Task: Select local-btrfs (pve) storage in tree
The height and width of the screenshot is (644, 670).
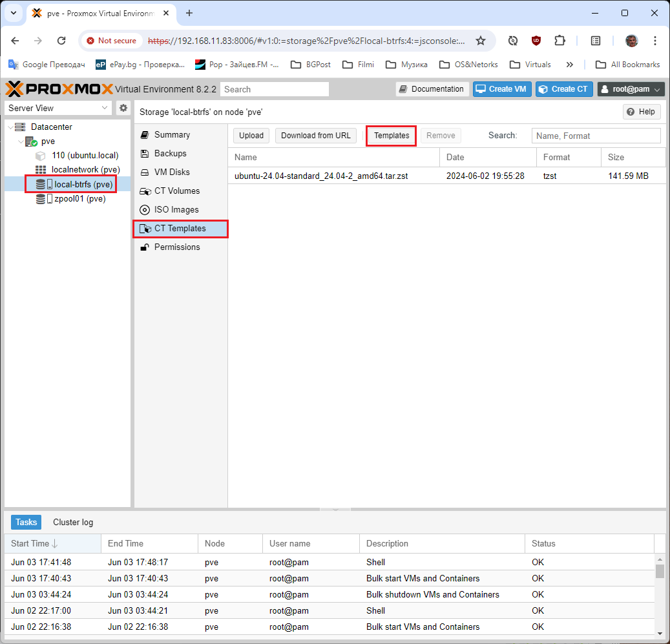Action: 83,185
